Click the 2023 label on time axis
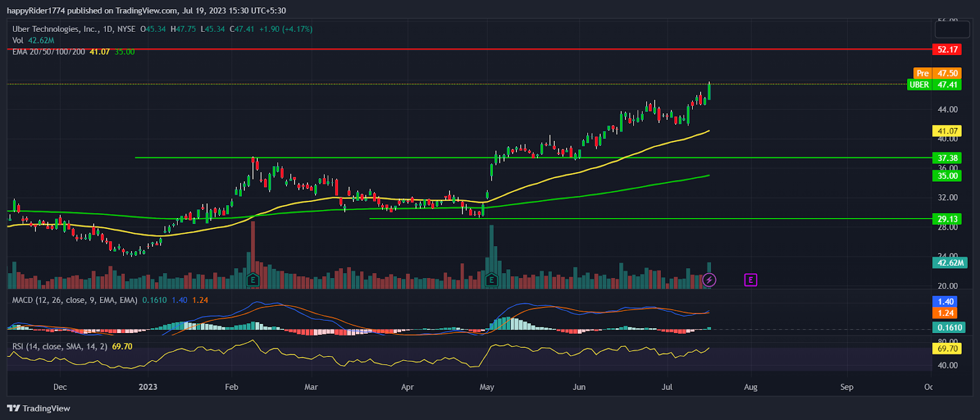 [x=148, y=387]
